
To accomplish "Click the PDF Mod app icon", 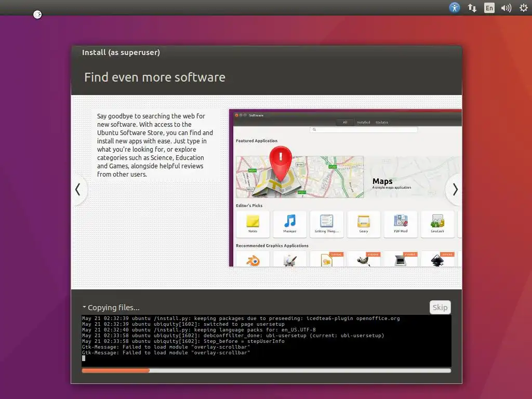I will (x=401, y=221).
